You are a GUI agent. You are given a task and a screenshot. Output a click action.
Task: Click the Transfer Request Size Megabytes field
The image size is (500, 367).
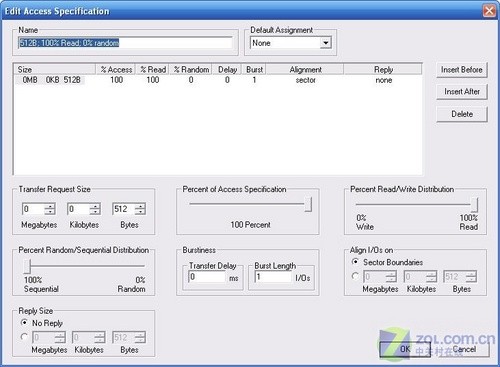click(x=33, y=209)
